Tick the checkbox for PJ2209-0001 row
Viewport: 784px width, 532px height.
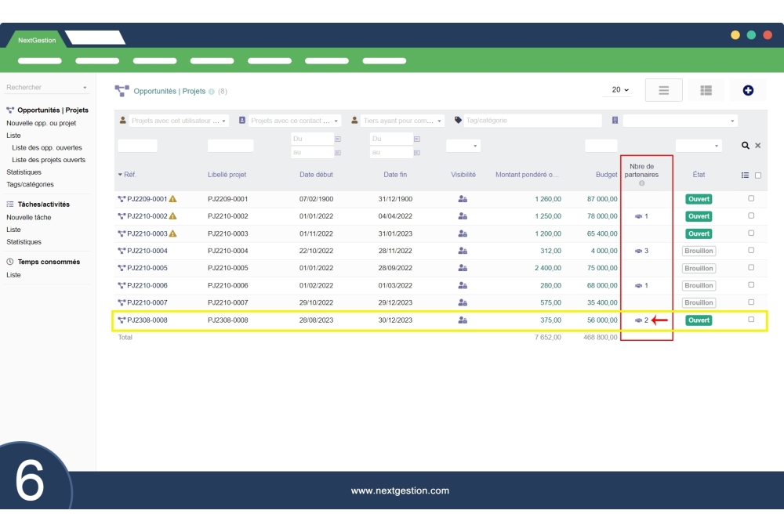point(751,198)
